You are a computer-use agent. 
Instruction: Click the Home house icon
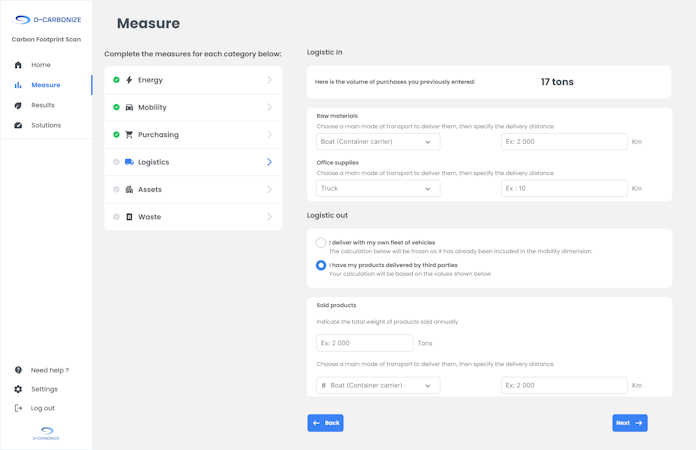point(18,65)
